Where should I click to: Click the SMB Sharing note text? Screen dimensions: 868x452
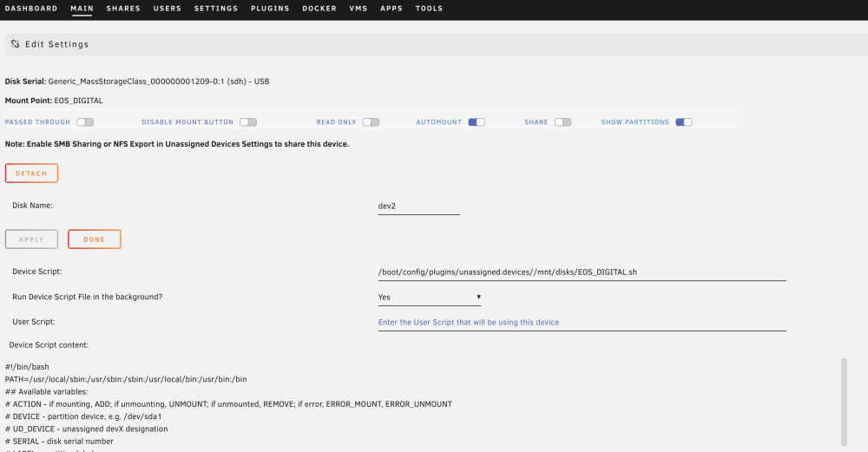coord(177,144)
